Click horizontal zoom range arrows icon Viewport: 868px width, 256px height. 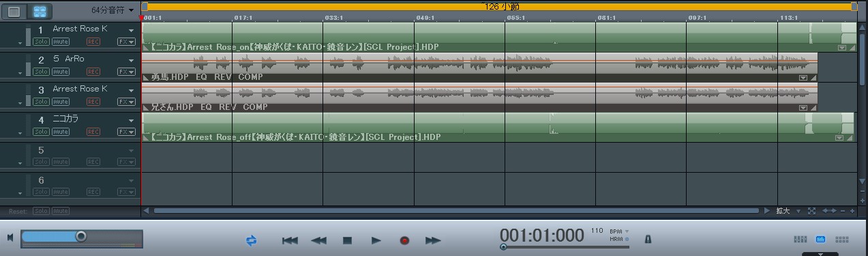click(x=829, y=211)
